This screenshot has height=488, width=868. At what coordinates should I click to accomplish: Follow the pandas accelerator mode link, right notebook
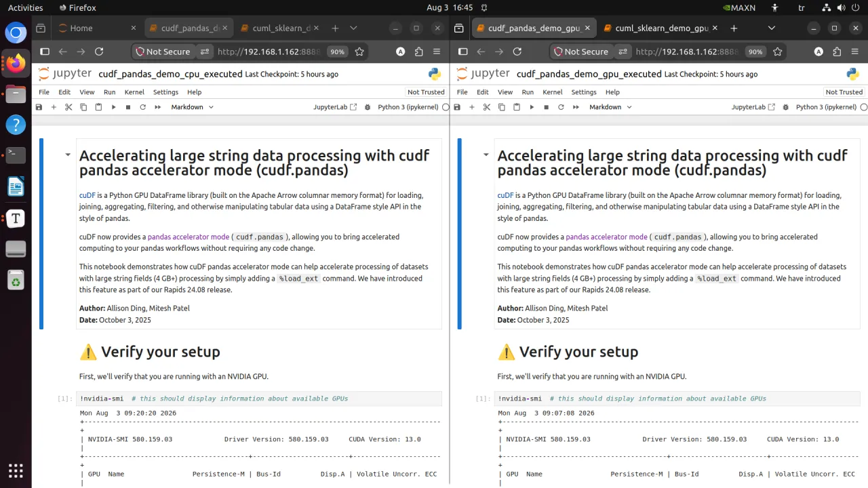[x=606, y=237]
